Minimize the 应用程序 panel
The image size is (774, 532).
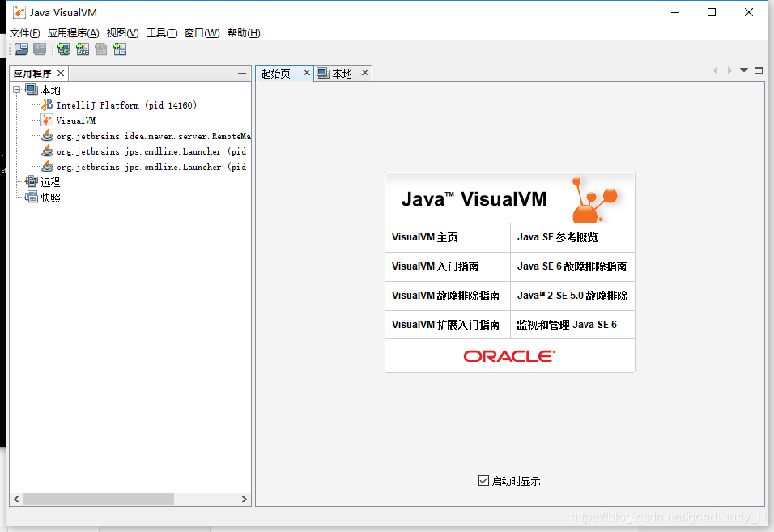(x=242, y=74)
